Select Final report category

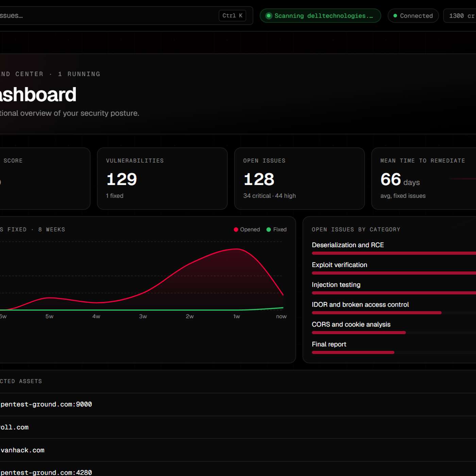pos(329,344)
